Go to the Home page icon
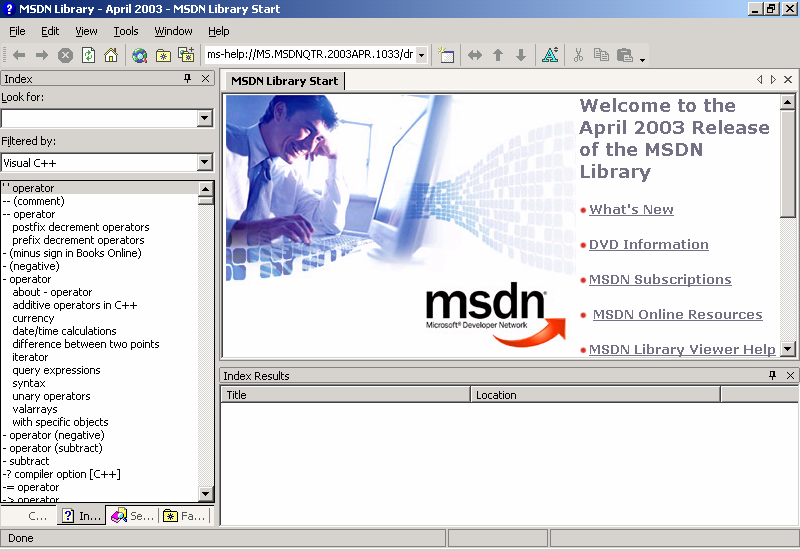This screenshot has width=800, height=551. click(x=111, y=55)
